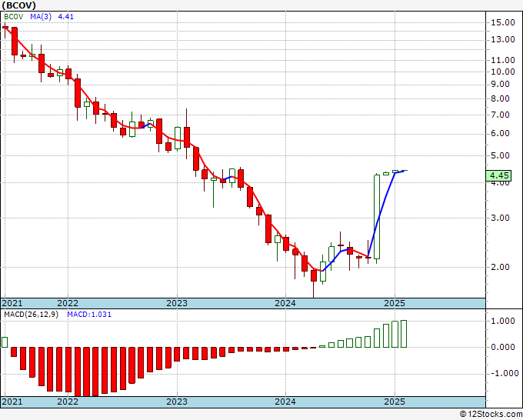
Task: Click the 5.00 price axis label
Action: 500,156
